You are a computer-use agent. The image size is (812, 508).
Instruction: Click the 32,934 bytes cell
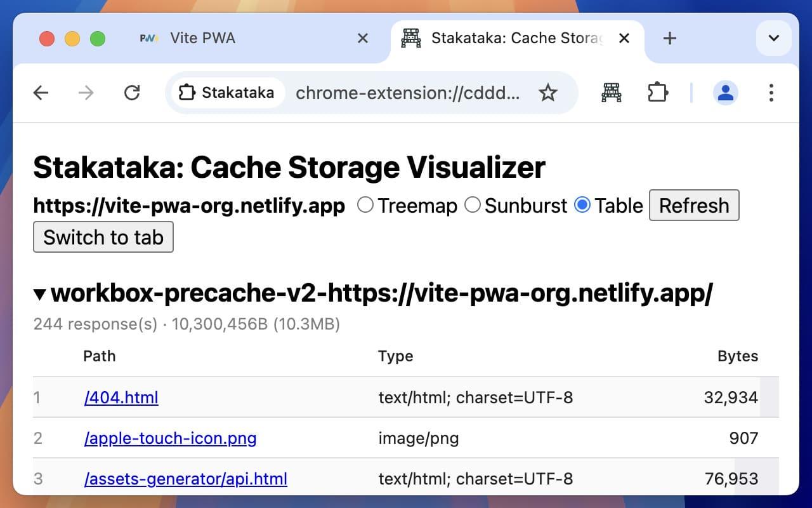(x=731, y=398)
